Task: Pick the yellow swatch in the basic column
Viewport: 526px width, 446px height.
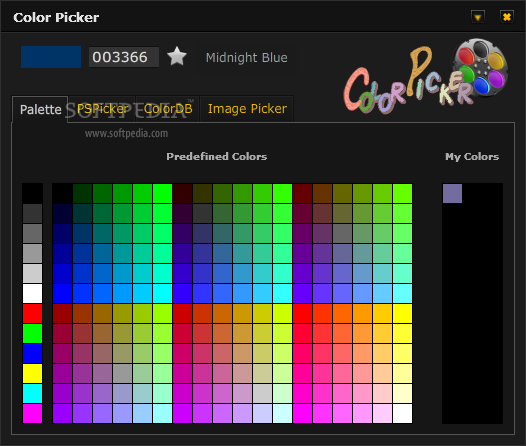Action: pos(33,374)
